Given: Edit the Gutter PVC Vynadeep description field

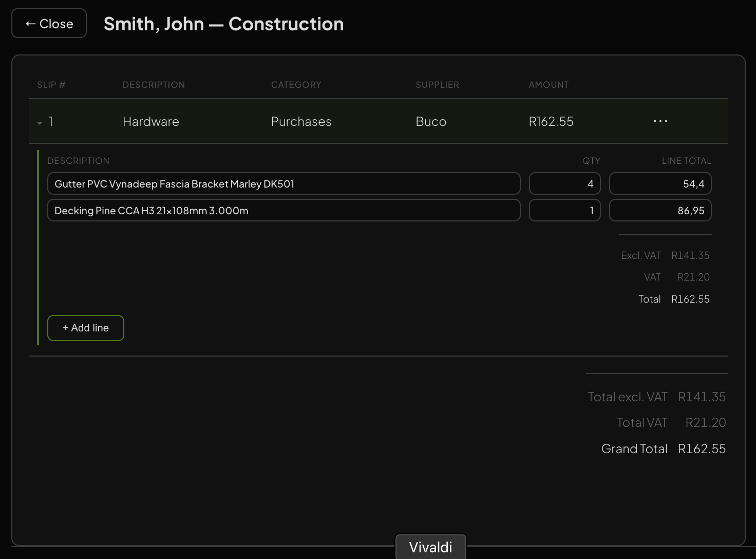Looking at the screenshot, I should pyautogui.click(x=283, y=184).
